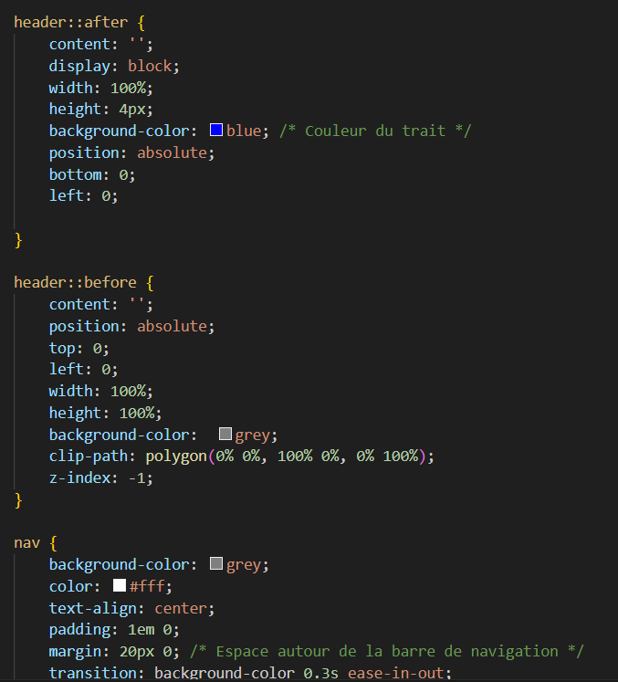
Task: Click the grey swatch in the nav rule
Action: click(216, 565)
